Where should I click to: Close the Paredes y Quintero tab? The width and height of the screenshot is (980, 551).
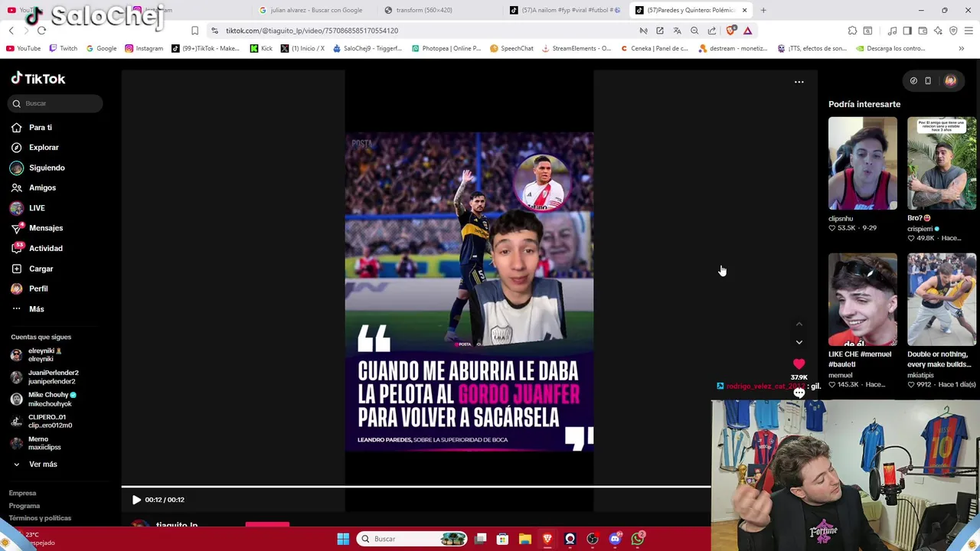point(744,10)
